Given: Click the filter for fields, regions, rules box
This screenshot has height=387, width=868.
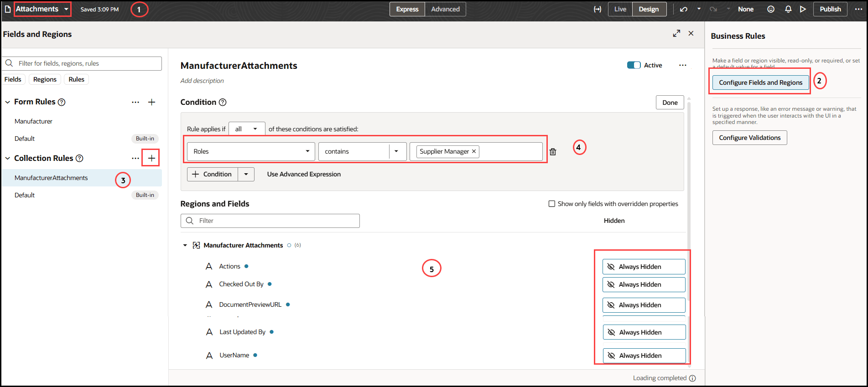Looking at the screenshot, I should point(82,63).
